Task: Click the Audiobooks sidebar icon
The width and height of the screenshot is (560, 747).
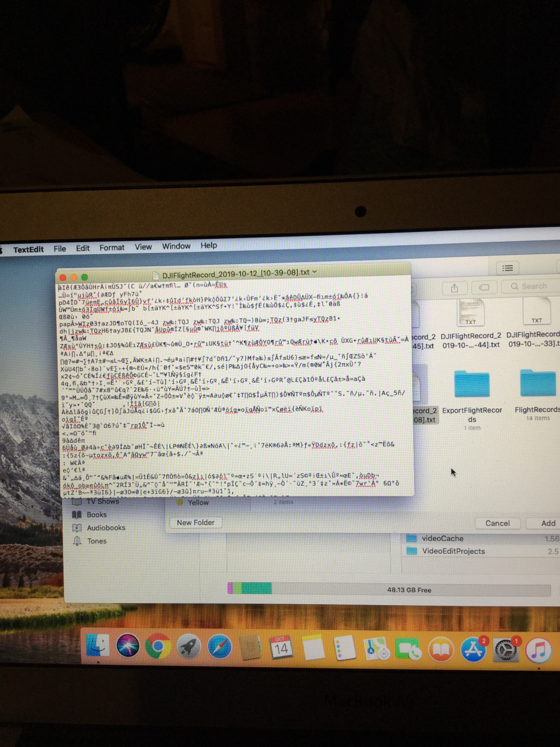Action: coord(77,528)
